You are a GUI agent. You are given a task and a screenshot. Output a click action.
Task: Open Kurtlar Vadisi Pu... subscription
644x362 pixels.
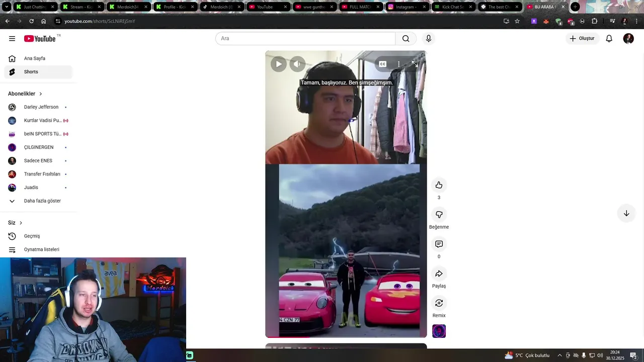38,121
